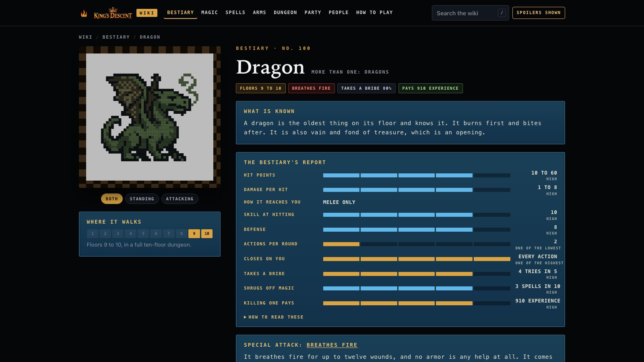Viewport: 644px width, 362px height.
Task: Follow the Breathes Fire special attack link
Action: [332, 345]
